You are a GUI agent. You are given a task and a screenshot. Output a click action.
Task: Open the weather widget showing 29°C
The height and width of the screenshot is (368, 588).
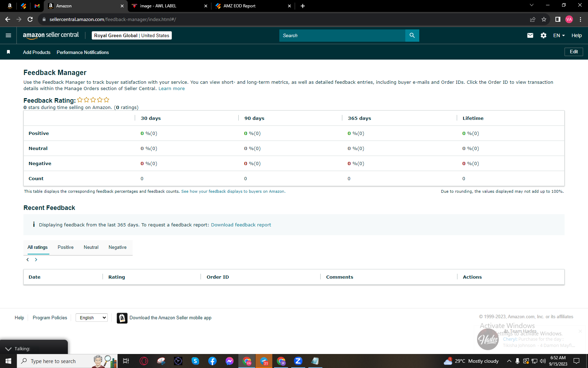click(471, 361)
